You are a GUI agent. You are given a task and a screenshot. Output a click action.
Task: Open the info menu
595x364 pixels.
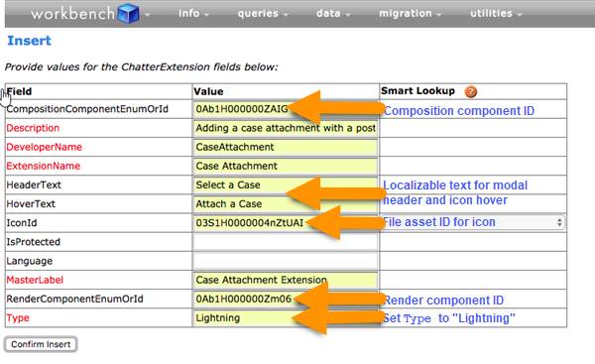(193, 13)
